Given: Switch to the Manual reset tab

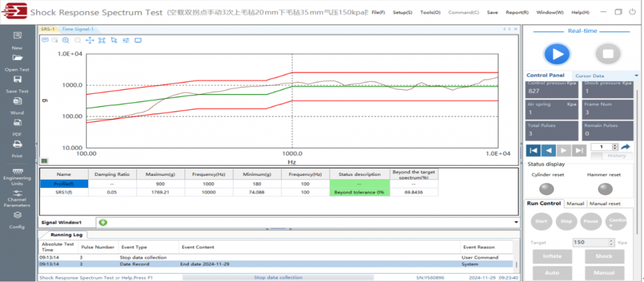Looking at the screenshot, I should [x=605, y=203].
